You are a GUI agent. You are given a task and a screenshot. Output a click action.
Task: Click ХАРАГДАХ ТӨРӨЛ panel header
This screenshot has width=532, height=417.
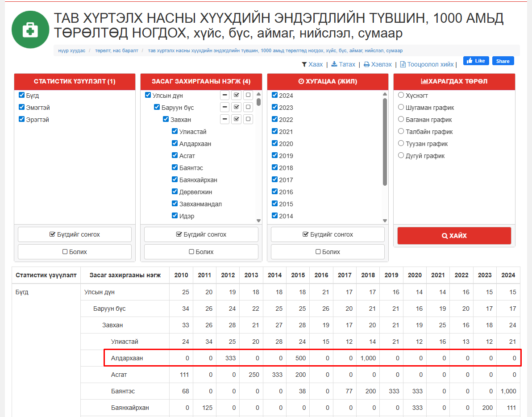tap(454, 81)
